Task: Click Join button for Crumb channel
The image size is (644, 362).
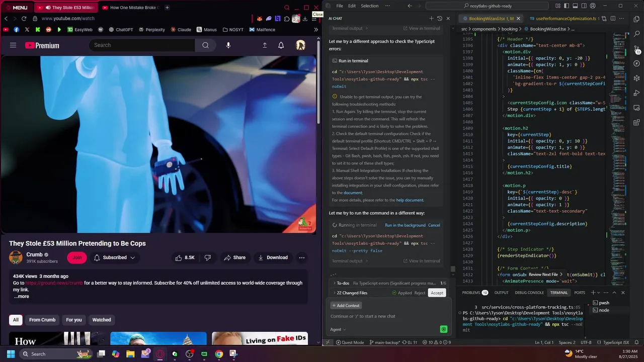Action: [76, 257]
